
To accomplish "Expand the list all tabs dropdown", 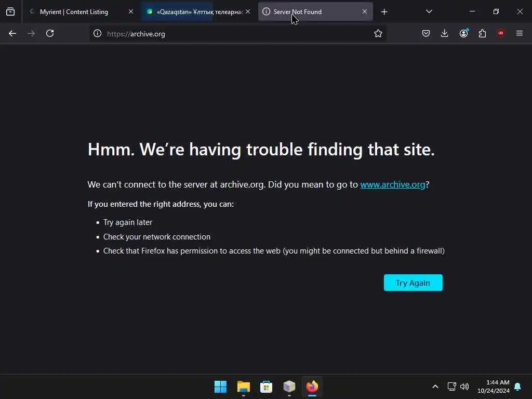I will click(x=429, y=11).
